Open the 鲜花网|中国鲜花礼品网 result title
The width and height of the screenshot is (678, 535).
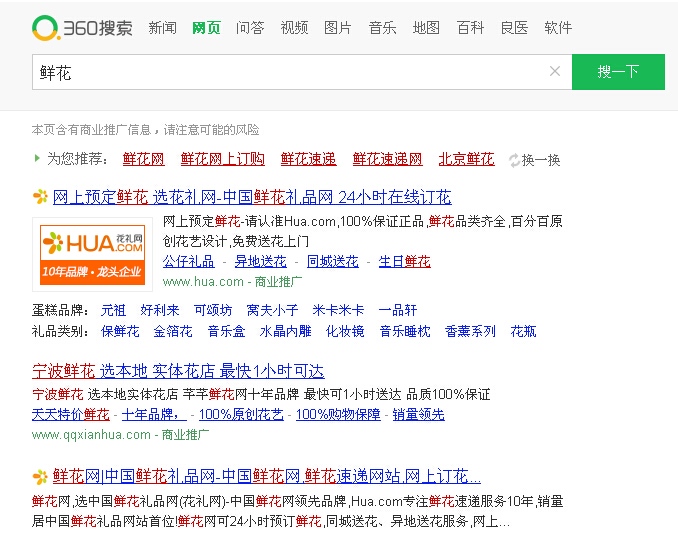[267, 477]
